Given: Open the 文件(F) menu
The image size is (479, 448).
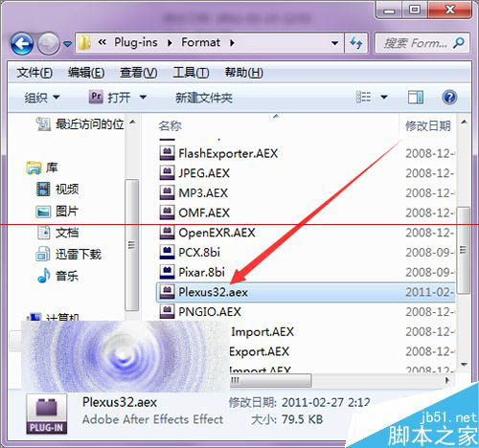Looking at the screenshot, I should coord(34,73).
